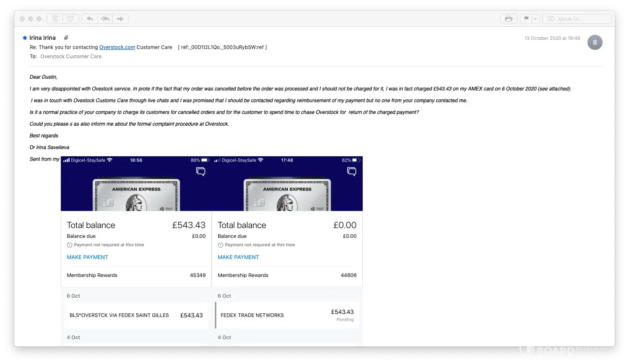The image size is (629, 364).
Task: Open the Overstock.com link in the subject
Action: coord(117,47)
